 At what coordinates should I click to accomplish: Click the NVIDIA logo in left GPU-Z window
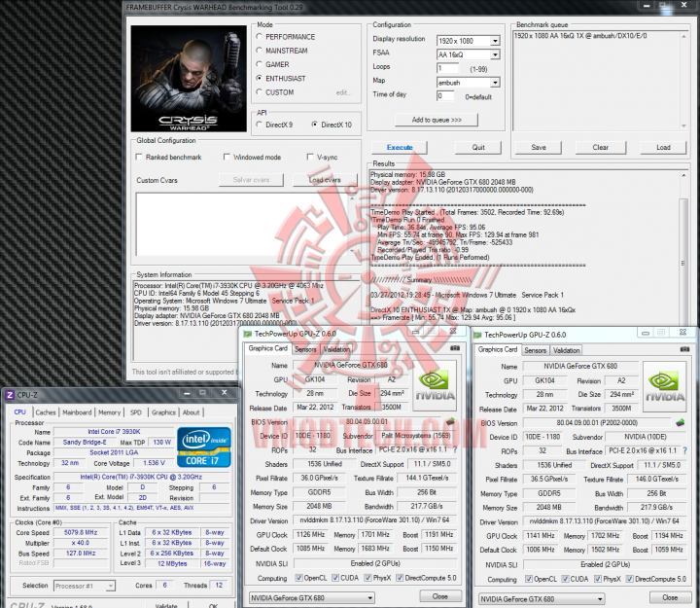click(x=435, y=386)
